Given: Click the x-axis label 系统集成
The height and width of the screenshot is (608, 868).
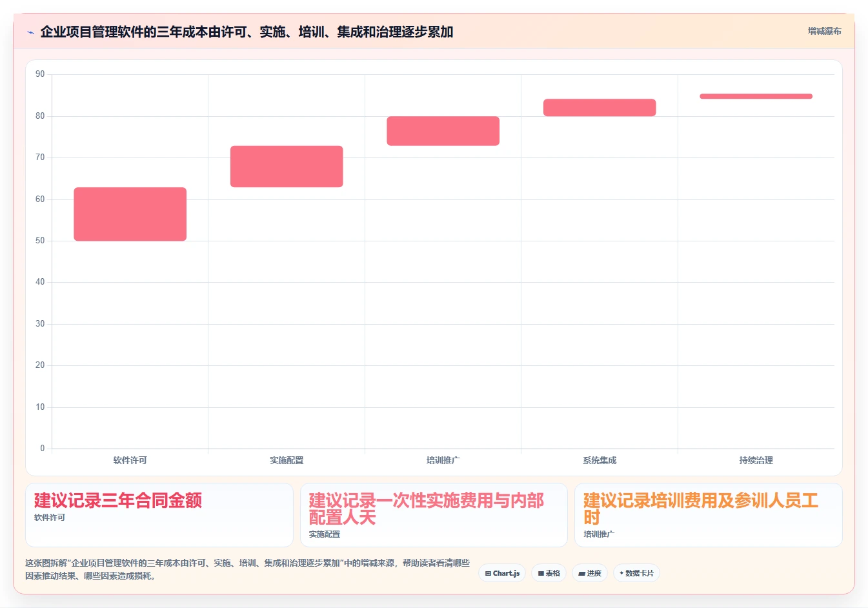Looking at the screenshot, I should point(600,460).
